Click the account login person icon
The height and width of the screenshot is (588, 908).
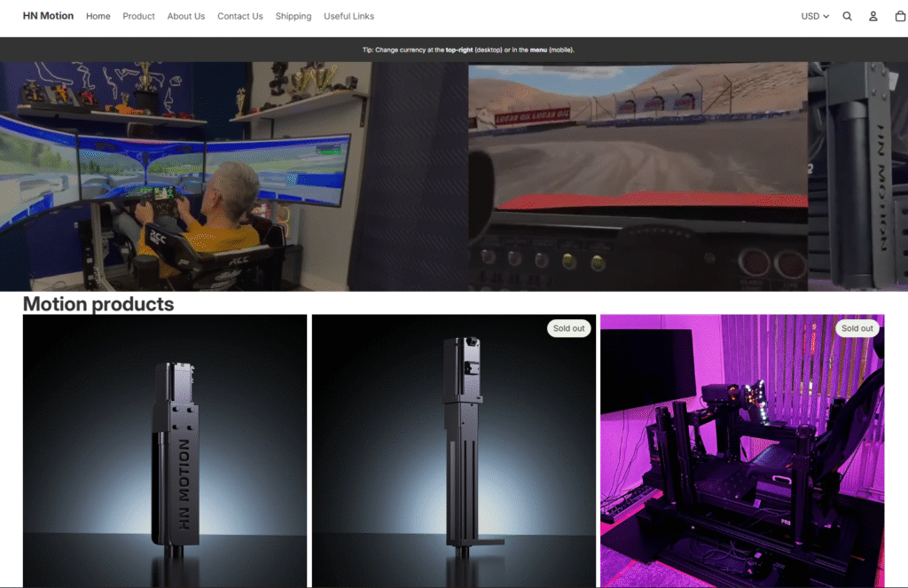pyautogui.click(x=873, y=16)
